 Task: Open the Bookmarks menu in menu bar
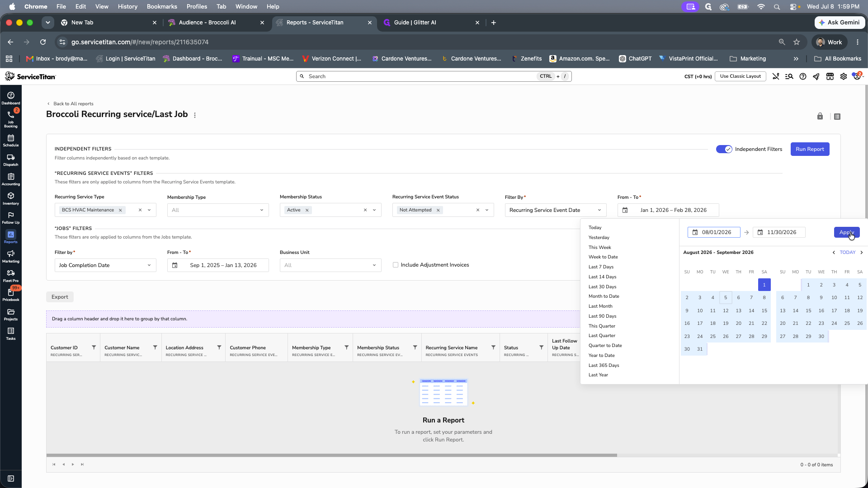pyautogui.click(x=162, y=6)
